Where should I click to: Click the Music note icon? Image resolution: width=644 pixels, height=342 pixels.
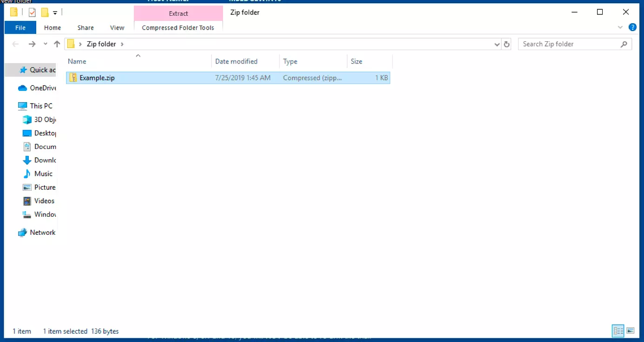click(x=27, y=174)
